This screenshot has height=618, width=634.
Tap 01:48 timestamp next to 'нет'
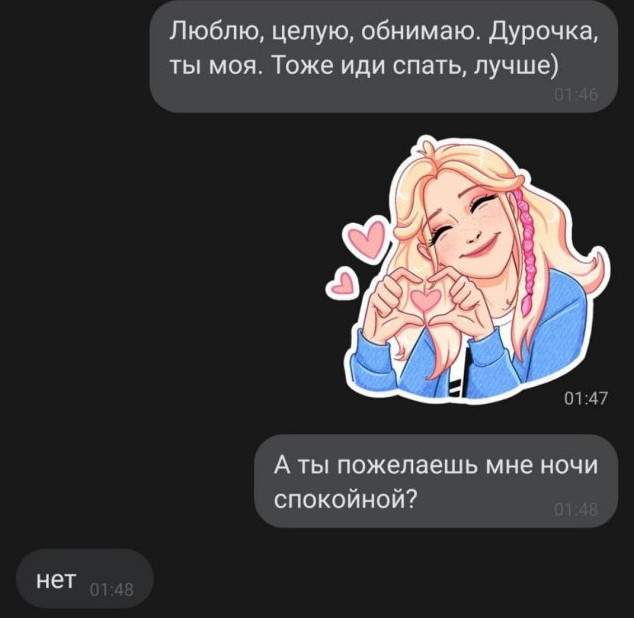tap(112, 590)
